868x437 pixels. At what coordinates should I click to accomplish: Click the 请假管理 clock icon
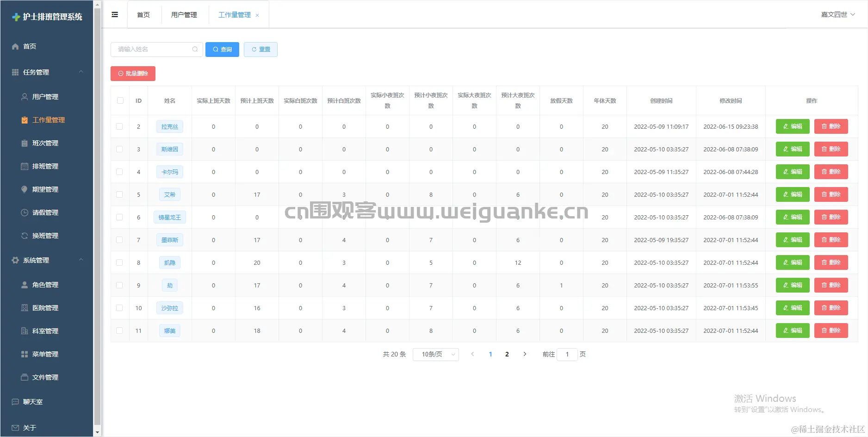[x=25, y=212]
